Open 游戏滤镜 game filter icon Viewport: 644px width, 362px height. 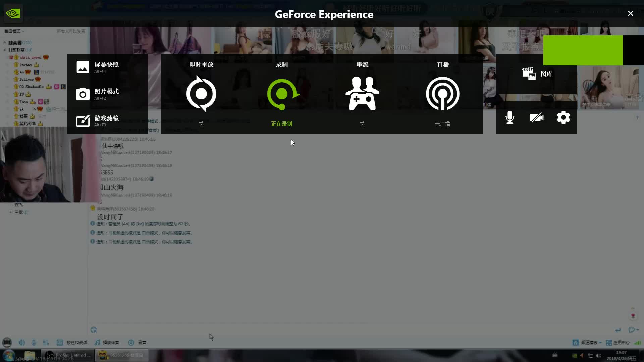click(x=83, y=121)
